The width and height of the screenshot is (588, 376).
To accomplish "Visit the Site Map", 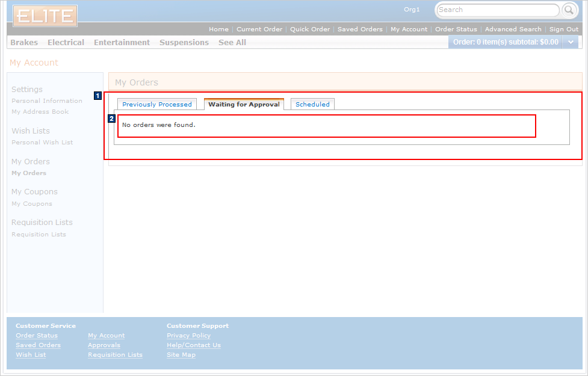I will [181, 354].
